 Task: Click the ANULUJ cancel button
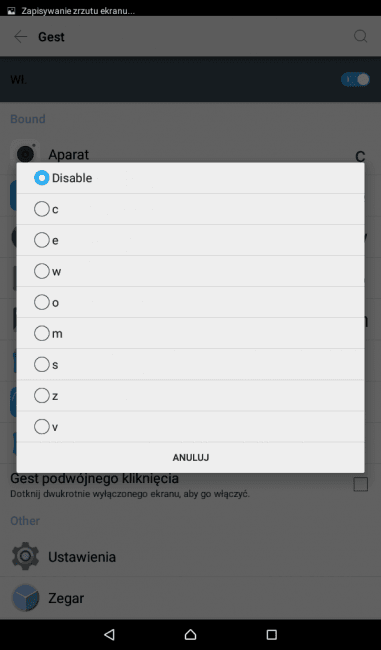pyautogui.click(x=191, y=457)
